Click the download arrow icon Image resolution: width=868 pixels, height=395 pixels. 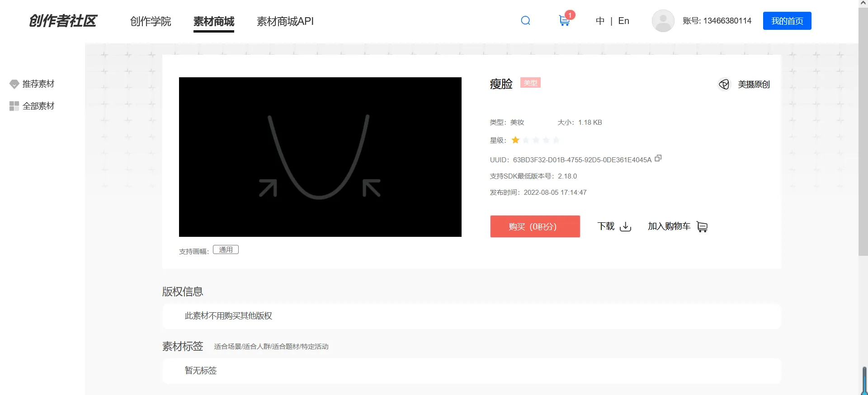click(626, 226)
